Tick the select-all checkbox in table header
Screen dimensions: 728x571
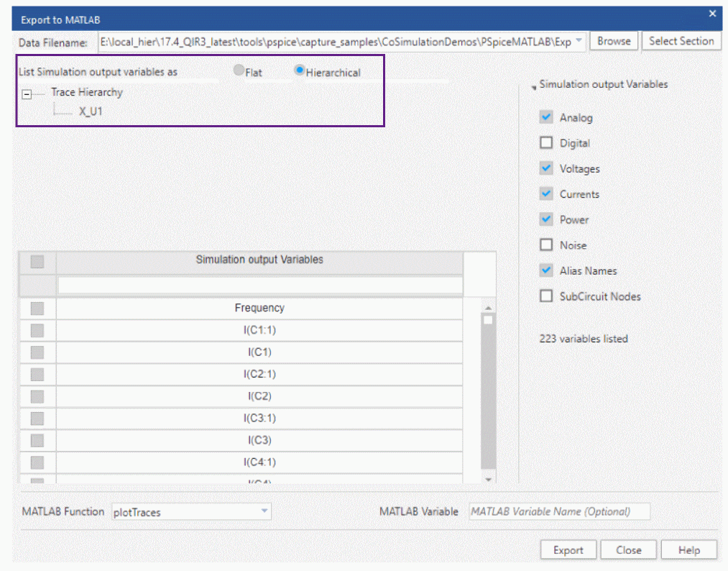pyautogui.click(x=37, y=262)
